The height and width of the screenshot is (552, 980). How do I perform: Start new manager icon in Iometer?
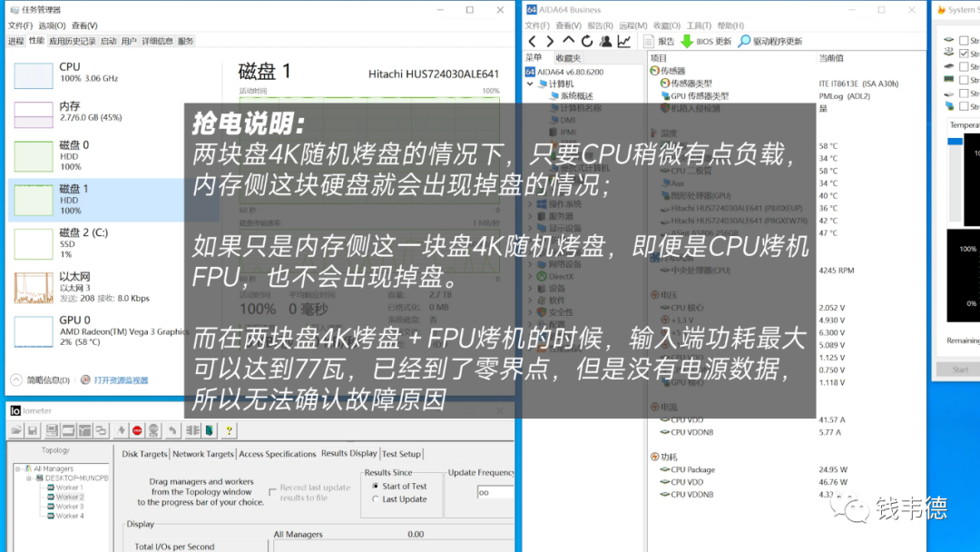[x=52, y=430]
